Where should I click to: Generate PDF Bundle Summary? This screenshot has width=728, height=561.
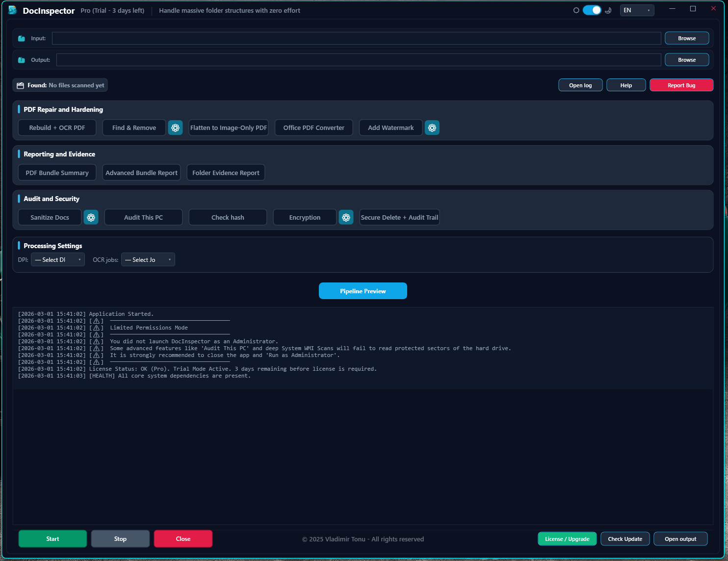(x=57, y=173)
